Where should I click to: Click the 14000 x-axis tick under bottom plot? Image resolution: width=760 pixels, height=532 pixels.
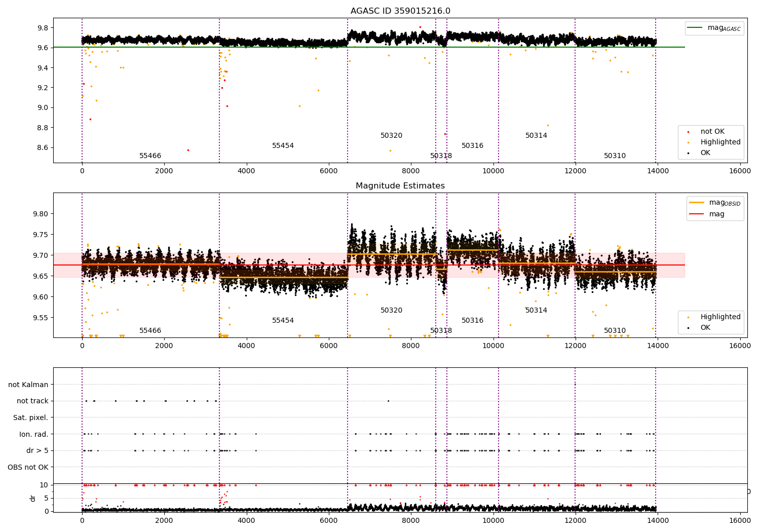(658, 521)
